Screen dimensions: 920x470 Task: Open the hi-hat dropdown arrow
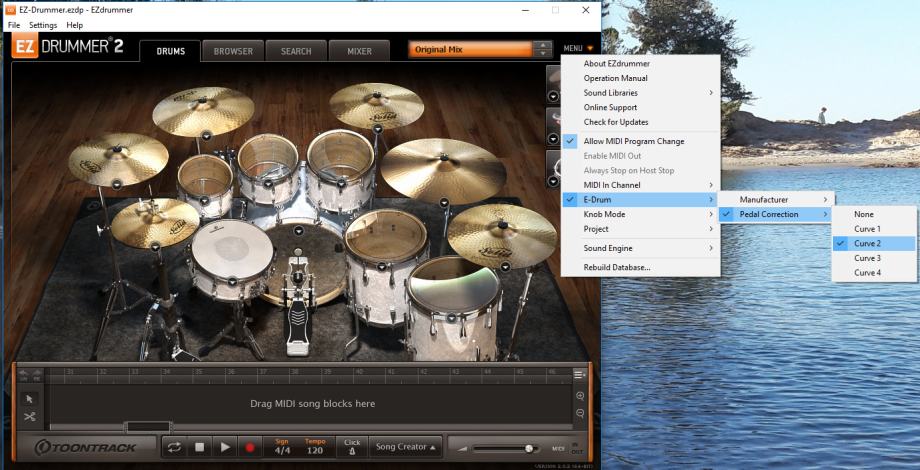pos(155,247)
